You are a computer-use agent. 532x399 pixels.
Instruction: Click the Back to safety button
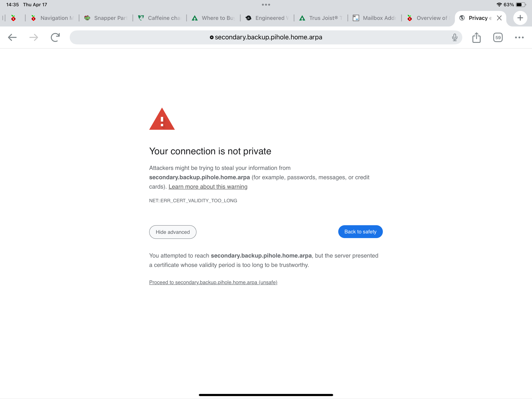tap(360, 231)
